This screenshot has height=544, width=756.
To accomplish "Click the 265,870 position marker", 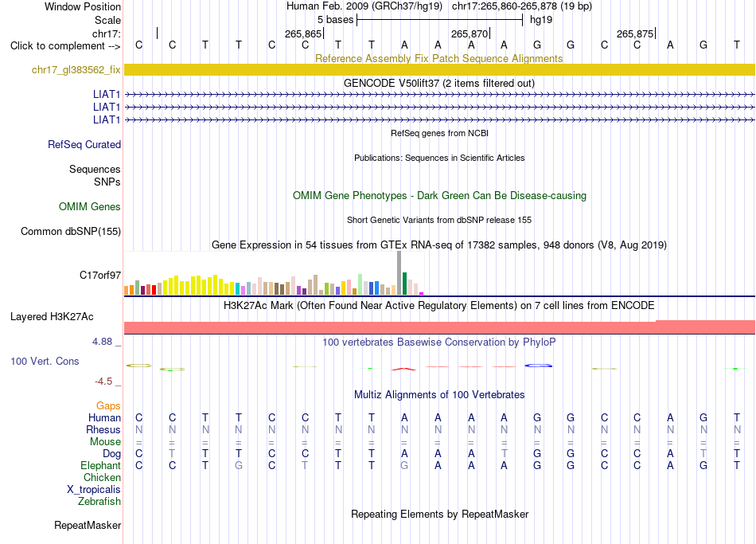I will (470, 33).
